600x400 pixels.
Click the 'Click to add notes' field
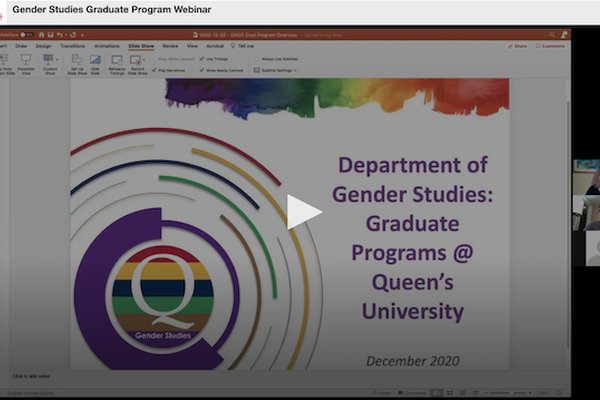[31, 376]
